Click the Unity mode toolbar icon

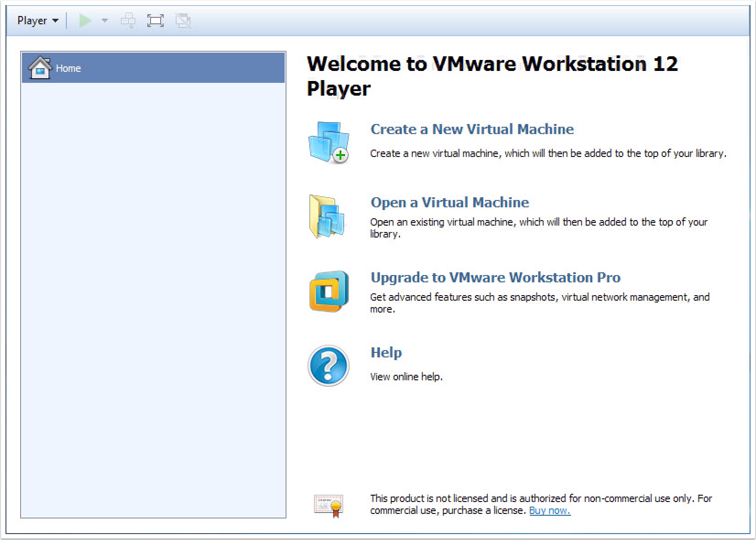click(184, 21)
